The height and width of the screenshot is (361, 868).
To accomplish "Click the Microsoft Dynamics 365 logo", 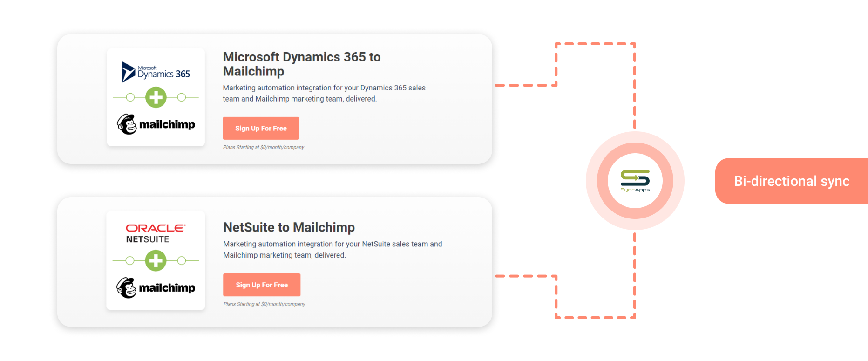I will coord(156,72).
